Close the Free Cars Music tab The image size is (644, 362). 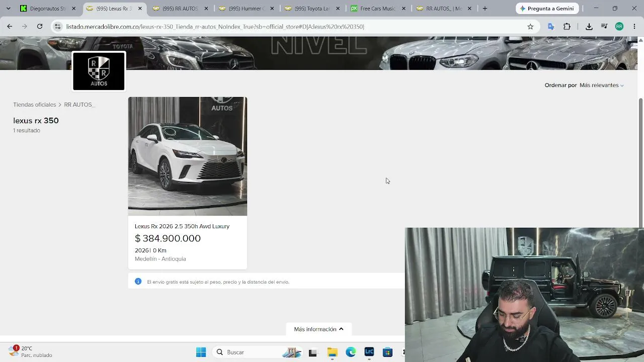[404, 9]
